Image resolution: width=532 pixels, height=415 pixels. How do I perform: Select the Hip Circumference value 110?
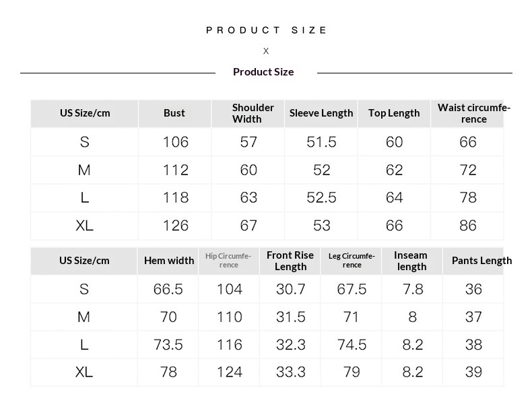(230, 317)
